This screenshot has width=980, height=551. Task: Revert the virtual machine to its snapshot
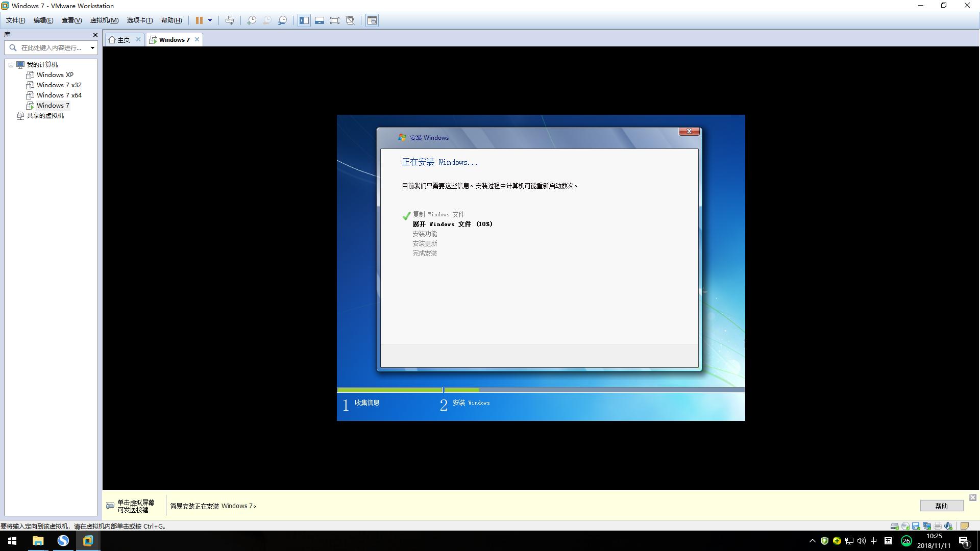click(x=267, y=20)
